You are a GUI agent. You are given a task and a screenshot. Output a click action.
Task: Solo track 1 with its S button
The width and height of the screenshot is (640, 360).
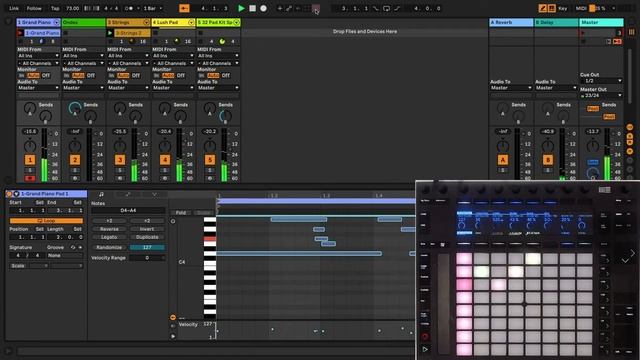point(30,170)
